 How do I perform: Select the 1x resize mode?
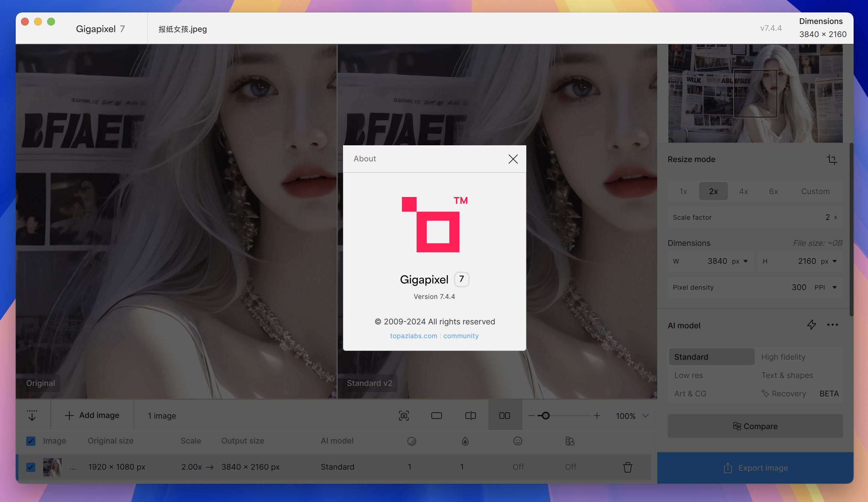click(x=683, y=191)
